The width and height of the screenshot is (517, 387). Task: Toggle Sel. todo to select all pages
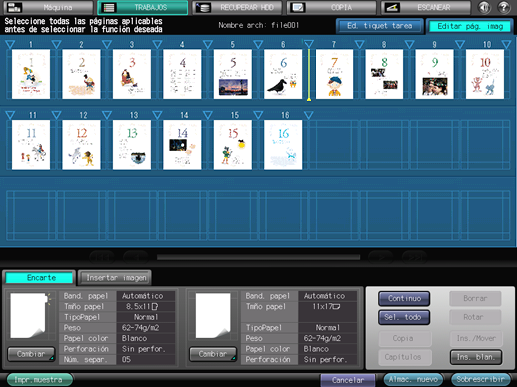pos(404,317)
